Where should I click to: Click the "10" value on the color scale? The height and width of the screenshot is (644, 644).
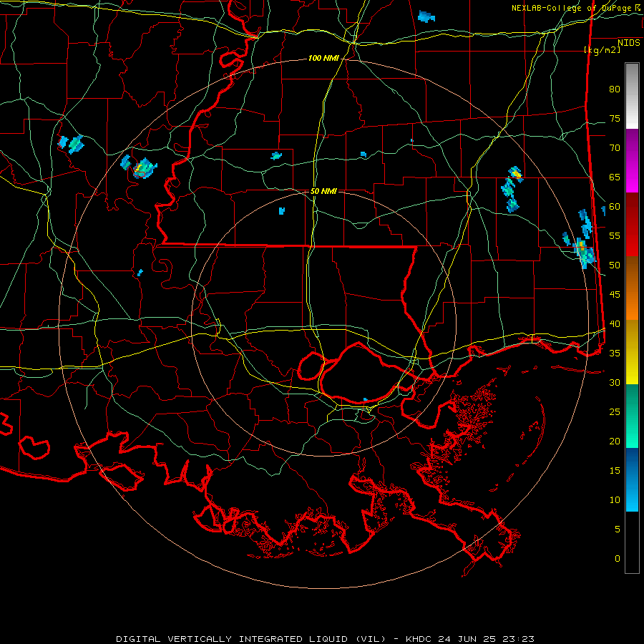coord(615,500)
